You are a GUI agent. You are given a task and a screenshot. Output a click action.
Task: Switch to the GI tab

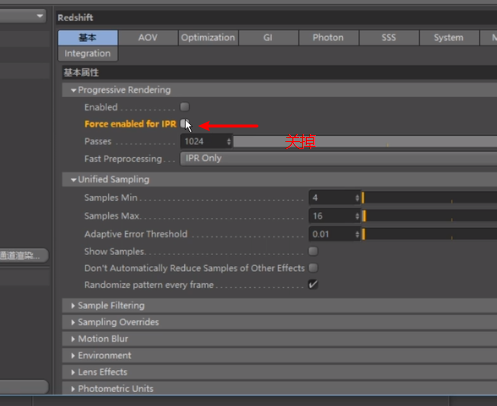coord(268,38)
